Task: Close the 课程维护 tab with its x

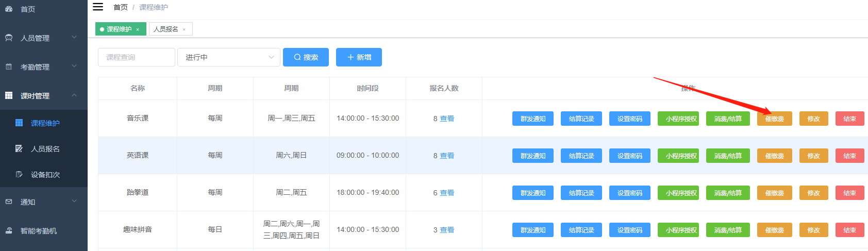Action: (x=138, y=29)
